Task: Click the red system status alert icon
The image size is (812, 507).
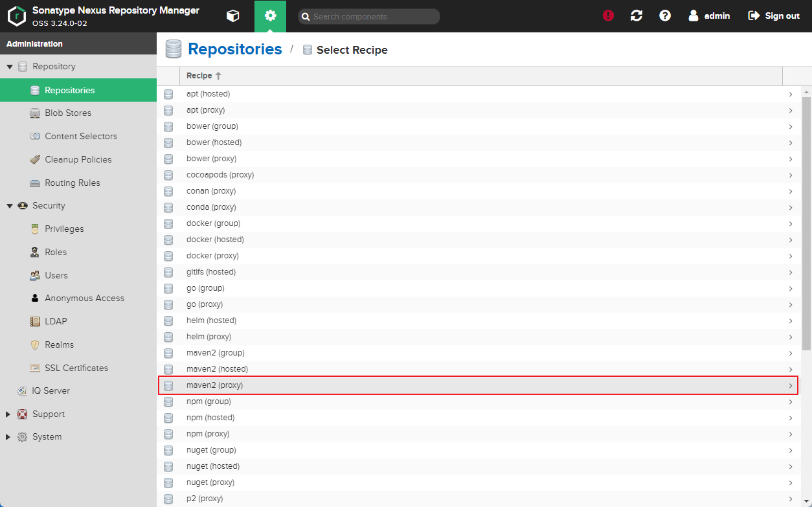Action: tap(608, 16)
